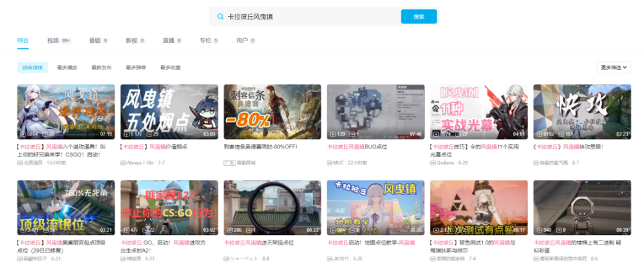
Task: Click the blue 搜索 search button
Action: tap(419, 17)
